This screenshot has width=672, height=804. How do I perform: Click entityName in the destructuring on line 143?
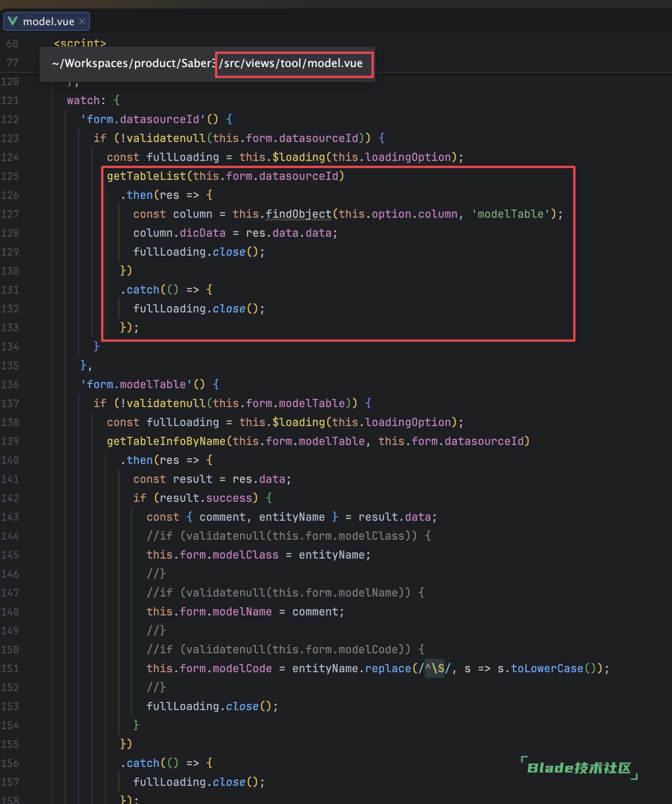(x=292, y=517)
